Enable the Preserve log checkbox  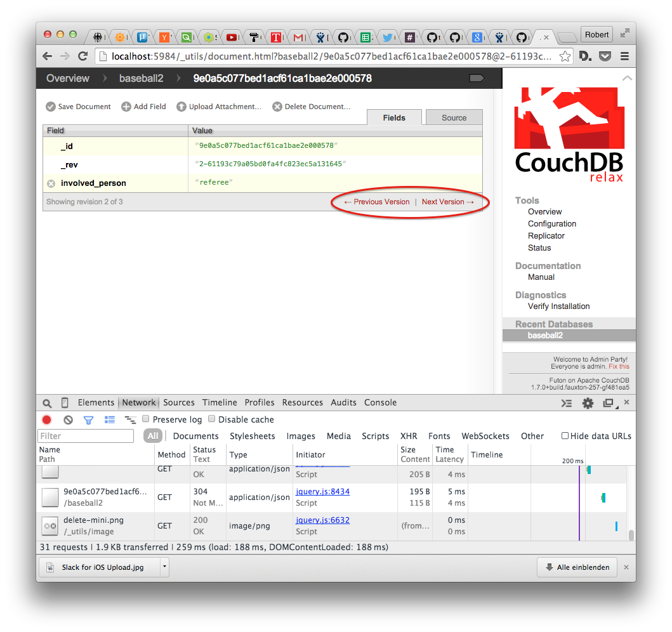coord(146,419)
